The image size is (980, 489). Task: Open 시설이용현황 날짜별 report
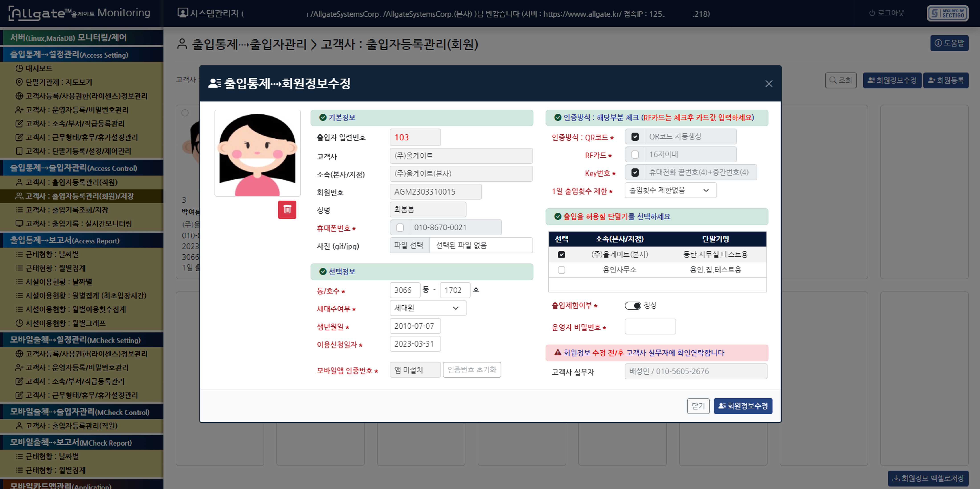pyautogui.click(x=54, y=282)
